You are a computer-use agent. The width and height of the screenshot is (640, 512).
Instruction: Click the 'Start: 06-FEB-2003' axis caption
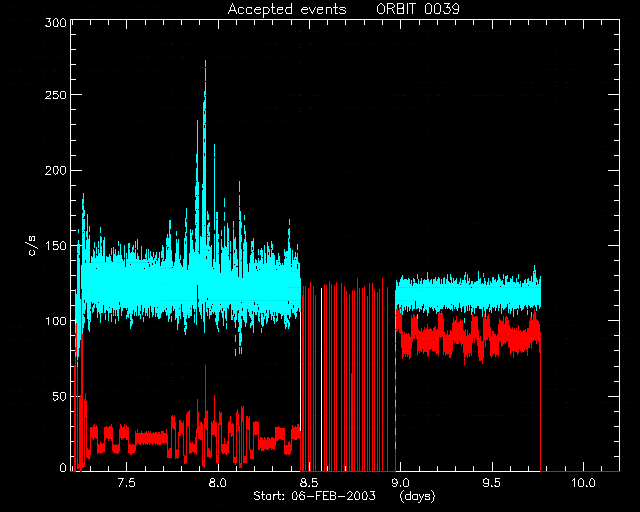[314, 496]
